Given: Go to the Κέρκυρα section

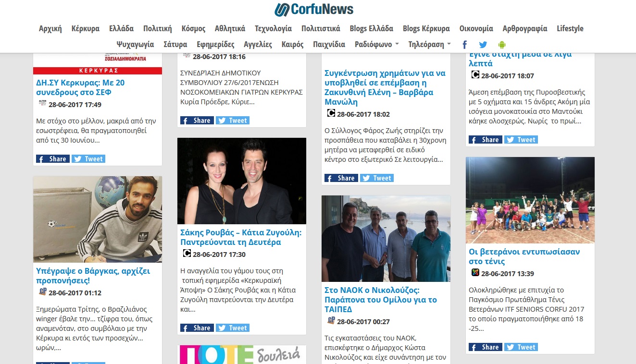Looking at the screenshot, I should pyautogui.click(x=86, y=28).
